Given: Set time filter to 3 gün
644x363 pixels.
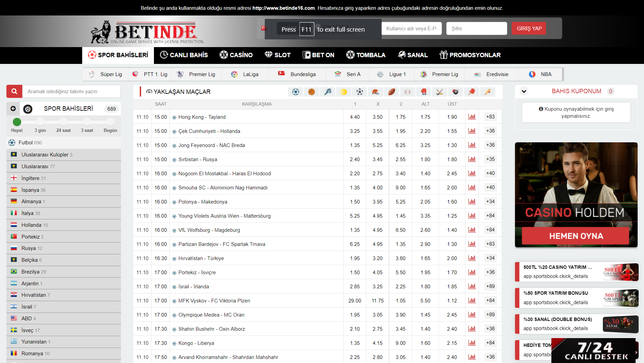Looking at the screenshot, I should [40, 122].
